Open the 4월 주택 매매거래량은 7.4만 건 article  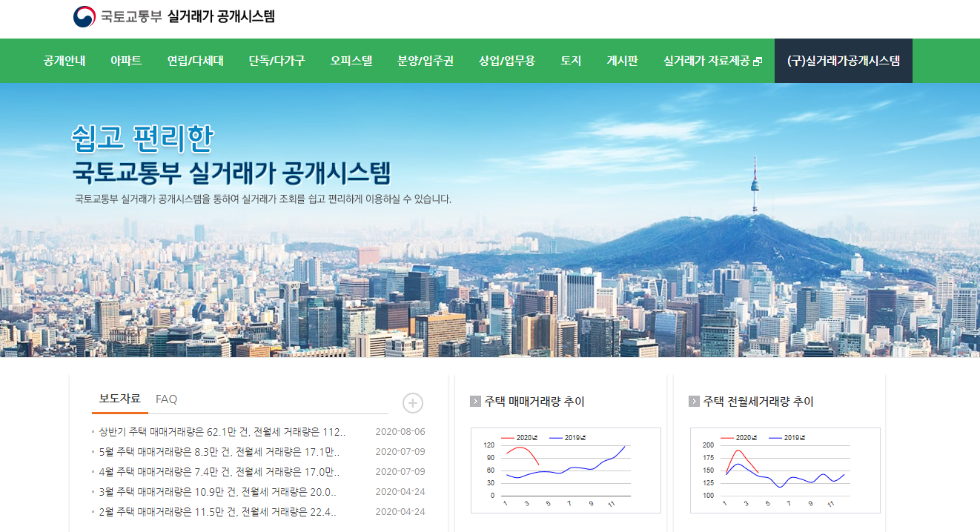pos(219,472)
